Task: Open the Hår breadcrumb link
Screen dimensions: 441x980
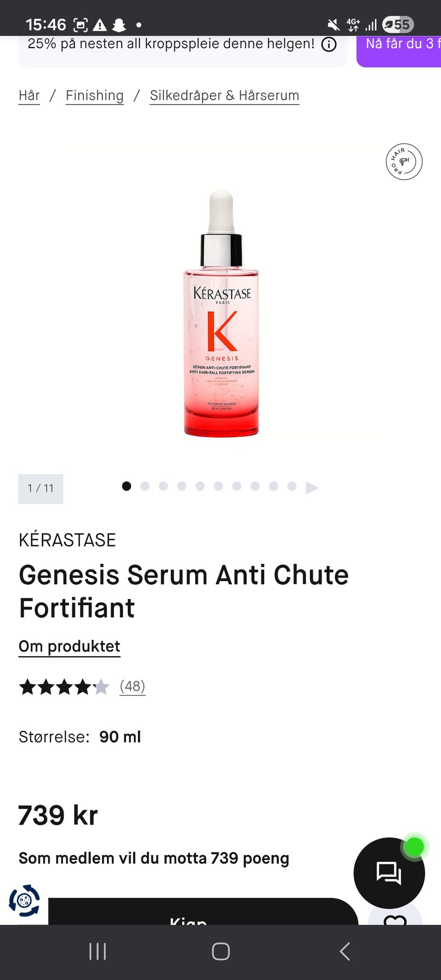Action: tap(29, 96)
